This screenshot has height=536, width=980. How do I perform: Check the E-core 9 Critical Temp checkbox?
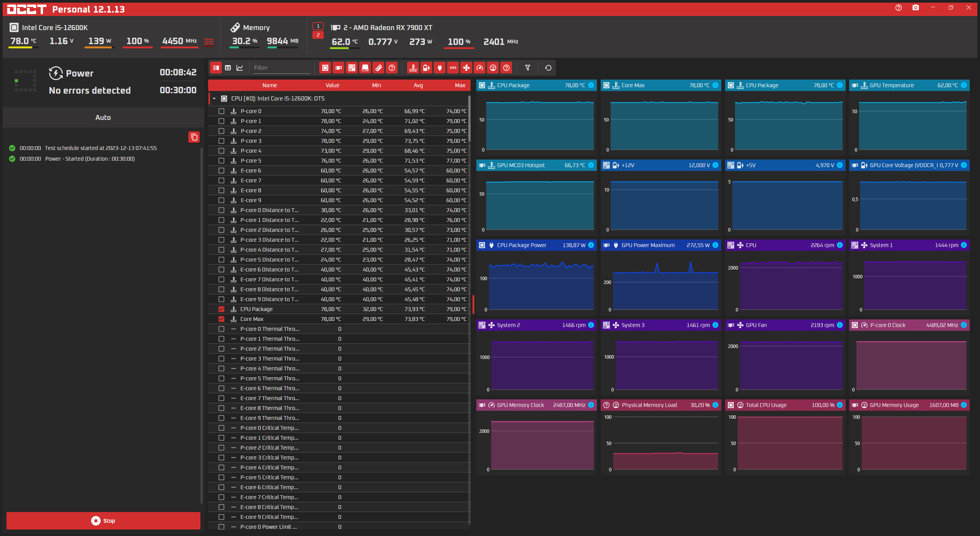pyautogui.click(x=221, y=517)
